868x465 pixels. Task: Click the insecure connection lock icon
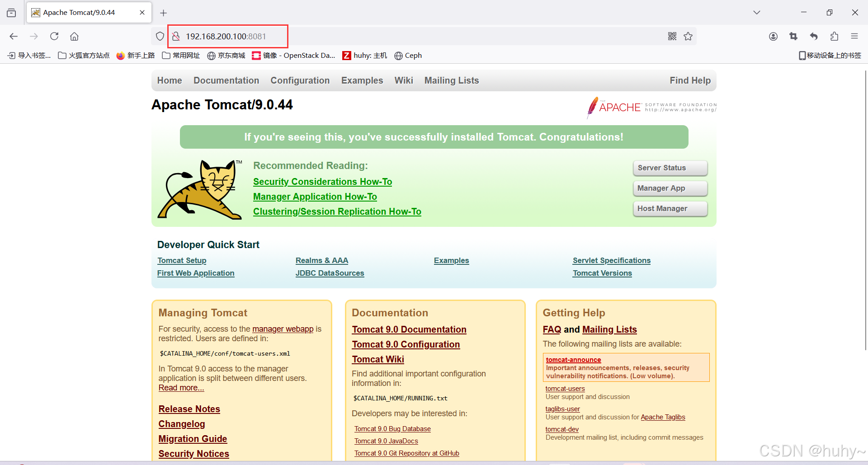[x=176, y=36]
